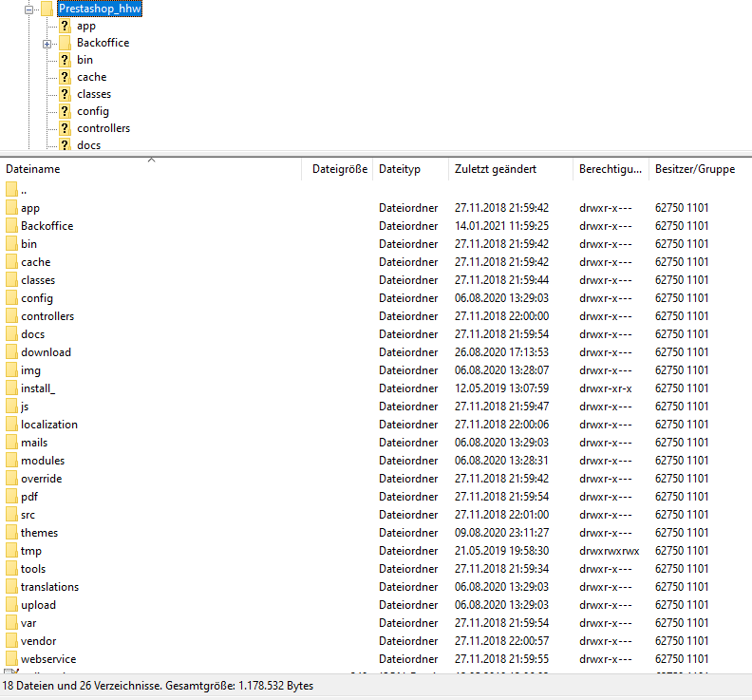This screenshot has width=752, height=700.
Task: Click permissions drwxr-xr-x of install_ row
Action: [x=605, y=388]
